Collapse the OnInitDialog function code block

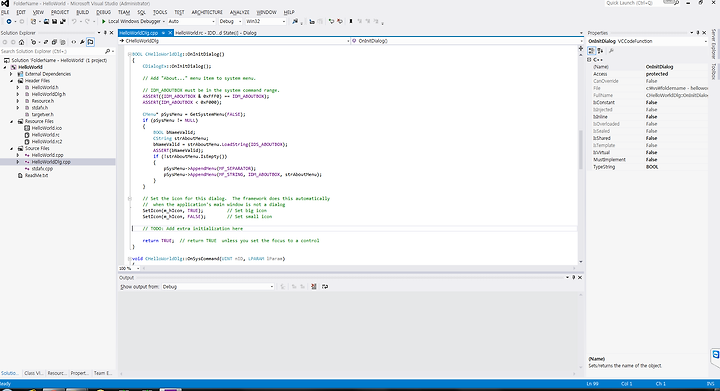(129, 54)
